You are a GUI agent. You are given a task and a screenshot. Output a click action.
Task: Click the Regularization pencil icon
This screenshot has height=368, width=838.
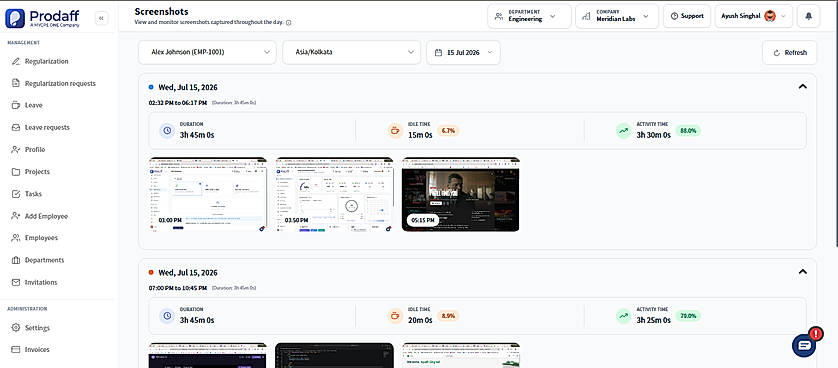click(x=15, y=61)
